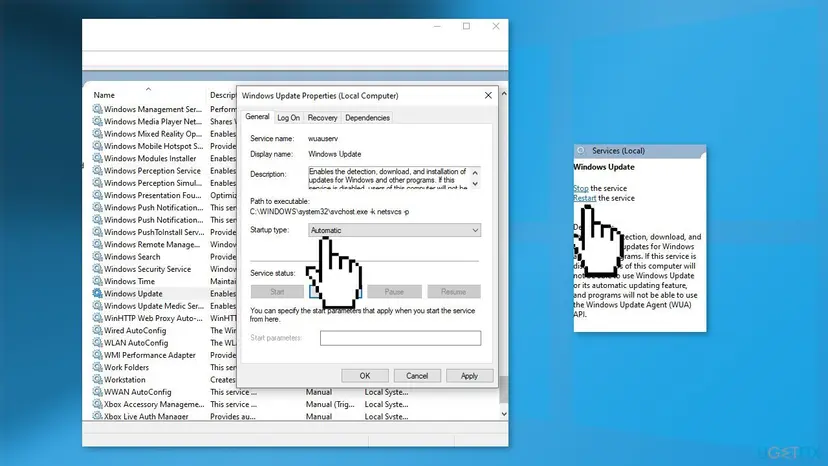Click the WLAN AutoConfig gear icon
This screenshot has width=828, height=466.
point(97,342)
